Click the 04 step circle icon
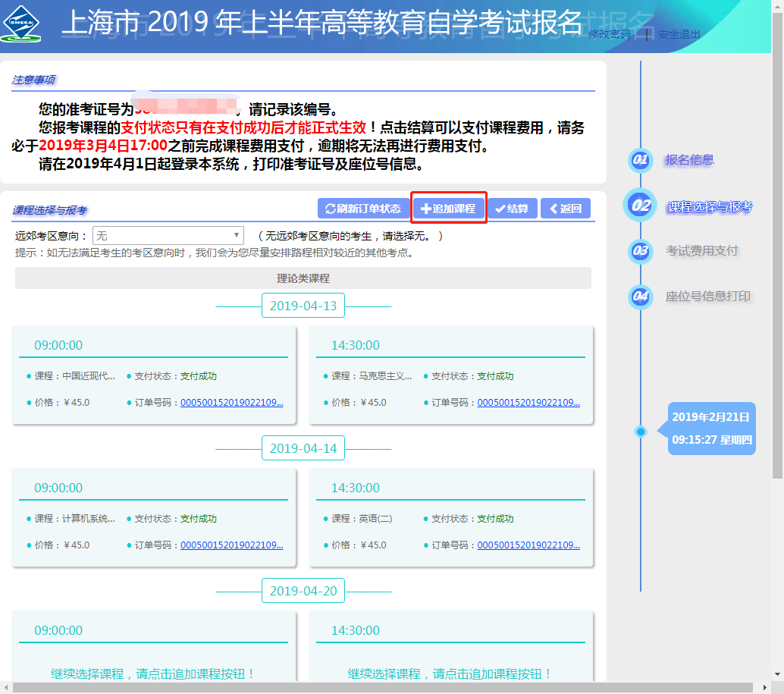The height and width of the screenshot is (694, 784). click(x=641, y=297)
